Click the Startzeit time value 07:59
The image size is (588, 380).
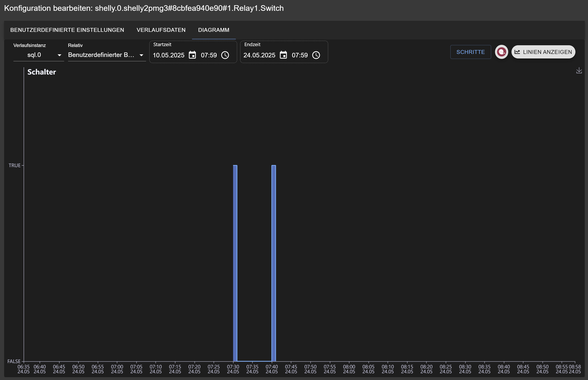point(208,55)
